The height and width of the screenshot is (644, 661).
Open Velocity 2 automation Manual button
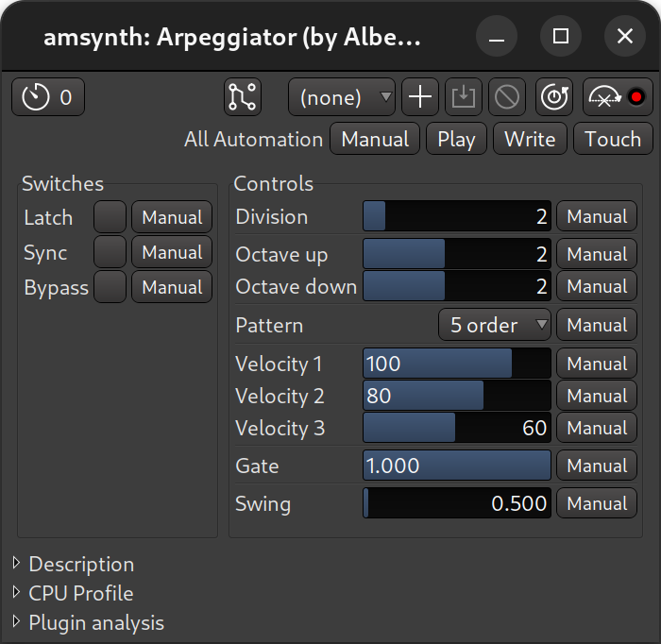[597, 396]
